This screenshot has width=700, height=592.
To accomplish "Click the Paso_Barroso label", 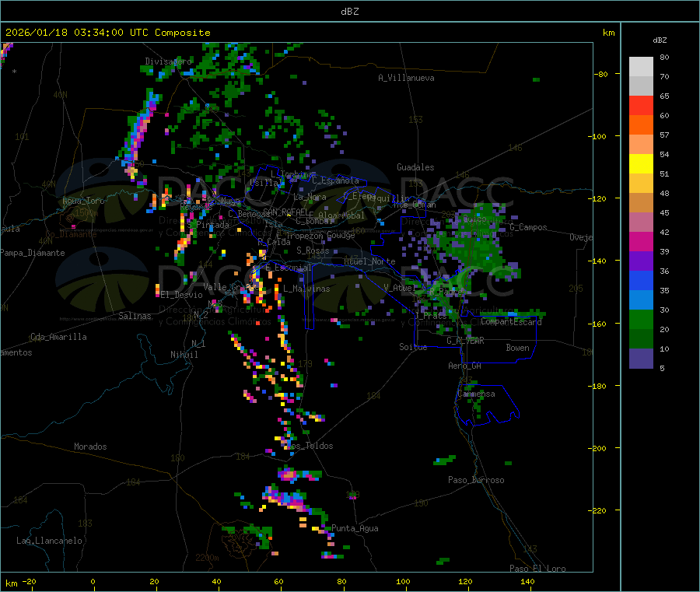I will pos(476,480).
